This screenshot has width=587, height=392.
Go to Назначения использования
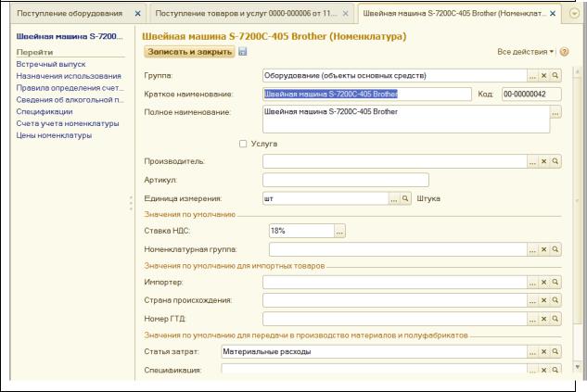point(69,76)
